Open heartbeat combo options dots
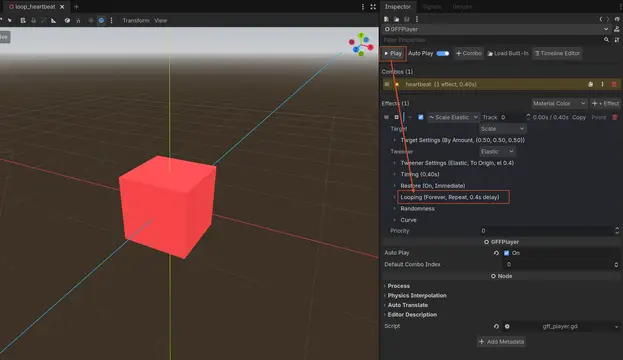Viewport: 623px width, 360px height. tap(602, 84)
